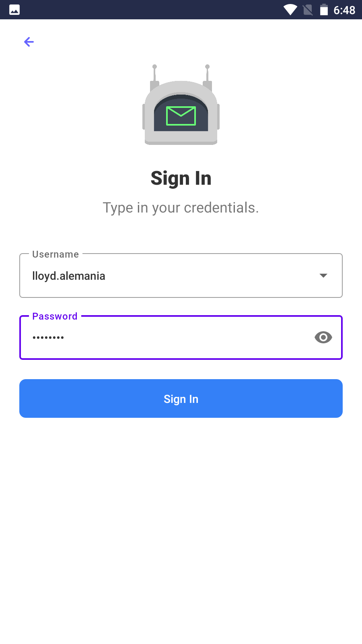Show the password with the eye icon

(x=323, y=337)
